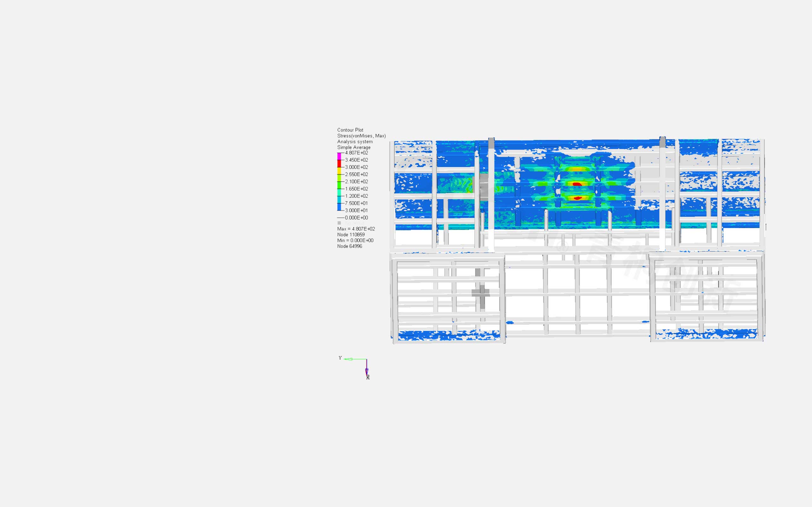The width and height of the screenshot is (812, 507).
Task: Click the gray No result swatch
Action: pyautogui.click(x=339, y=223)
